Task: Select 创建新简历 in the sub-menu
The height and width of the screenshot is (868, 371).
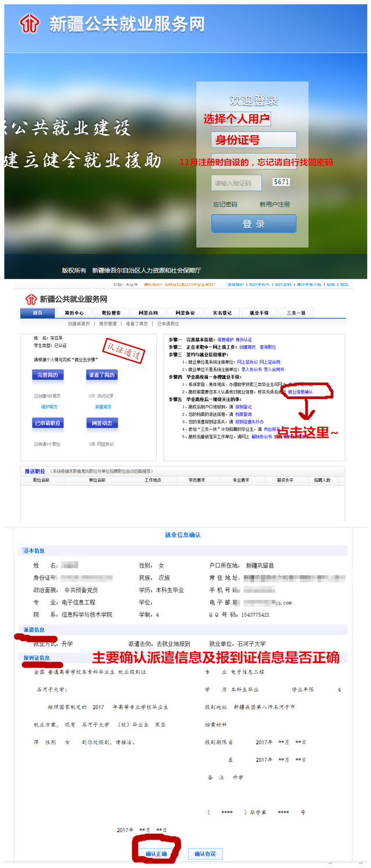Action: 80,324
